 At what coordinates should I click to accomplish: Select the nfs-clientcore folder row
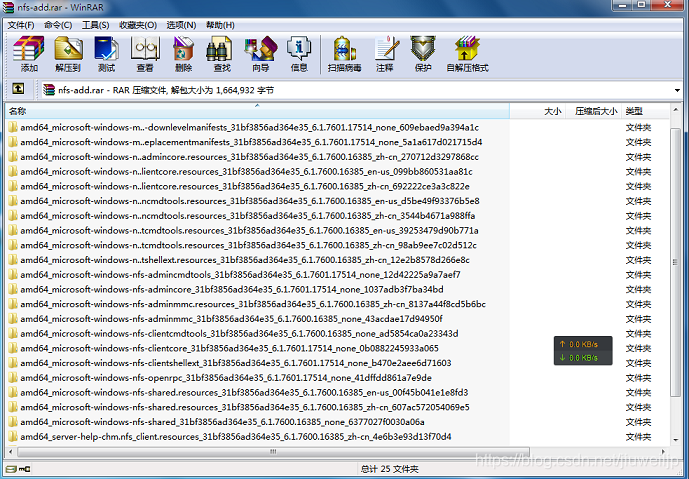click(229, 348)
